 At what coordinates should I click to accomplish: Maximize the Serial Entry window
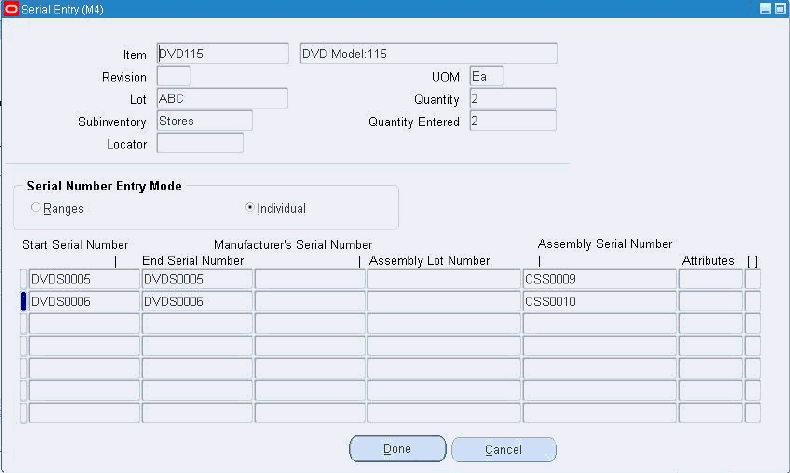[780, 9]
